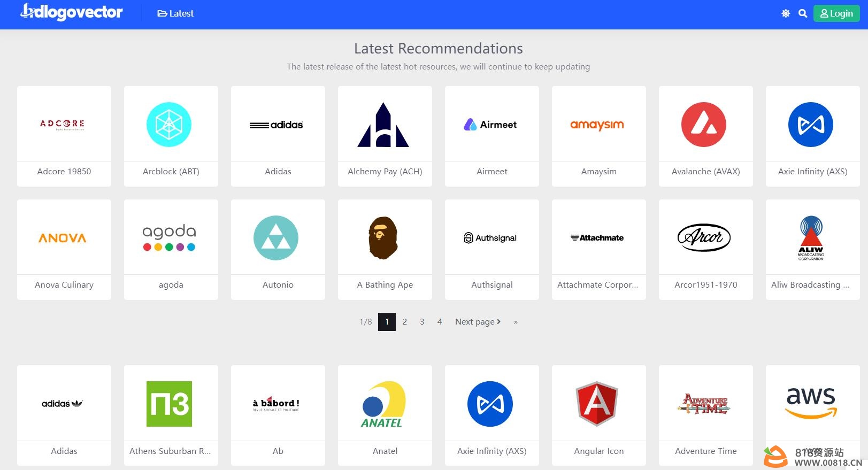Open the dlogovector site logo
Image resolution: width=868 pixels, height=470 pixels.
click(72, 12)
